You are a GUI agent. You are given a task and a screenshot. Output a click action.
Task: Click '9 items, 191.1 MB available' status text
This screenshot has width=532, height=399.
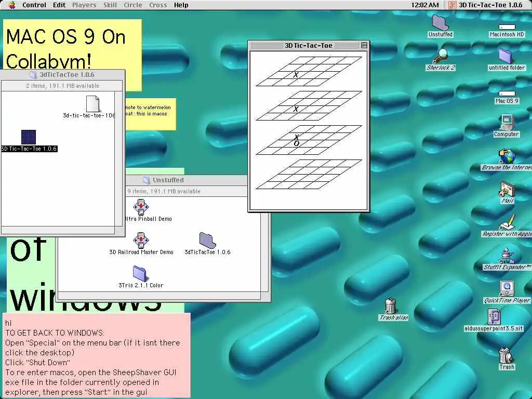coord(164,191)
